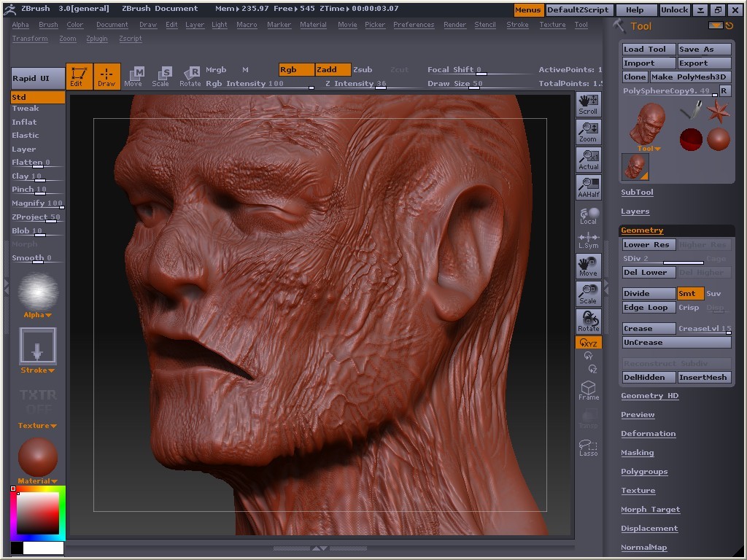Toggle Zsub sculpt mode
The height and width of the screenshot is (560, 747).
coord(363,69)
